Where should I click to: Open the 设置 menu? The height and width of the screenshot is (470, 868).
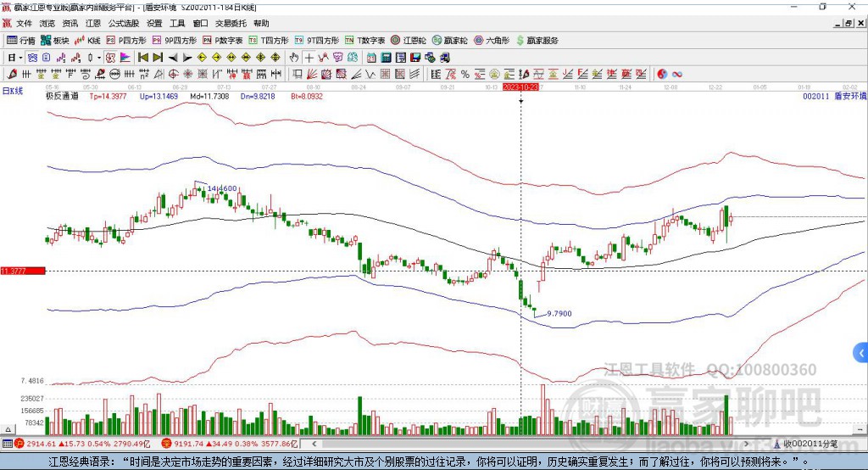coord(154,23)
